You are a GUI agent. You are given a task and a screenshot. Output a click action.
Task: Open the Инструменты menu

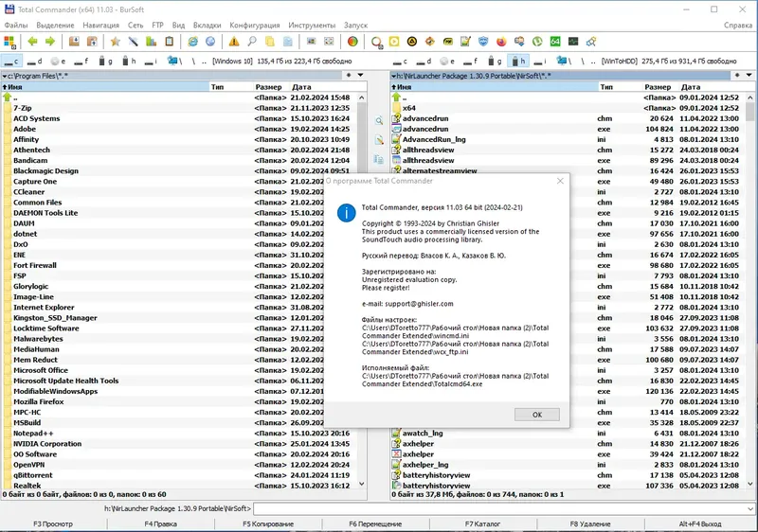tap(312, 26)
